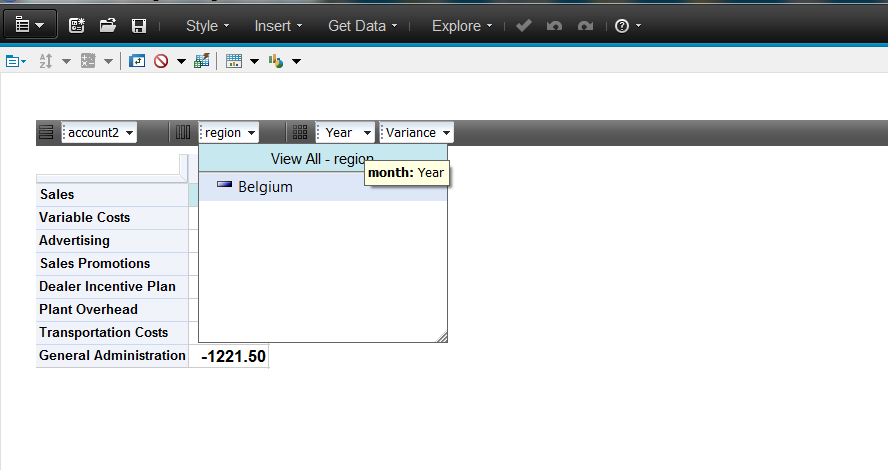
Task: Open the Help question mark menu
Action: [x=627, y=25]
